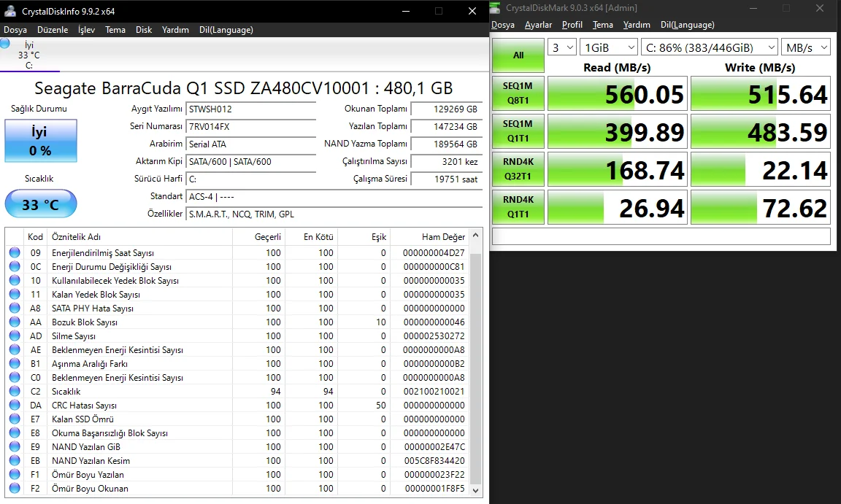This screenshot has width=841, height=504.
Task: Run SEQ1M Q8T1 benchmark test
Action: pos(518,93)
